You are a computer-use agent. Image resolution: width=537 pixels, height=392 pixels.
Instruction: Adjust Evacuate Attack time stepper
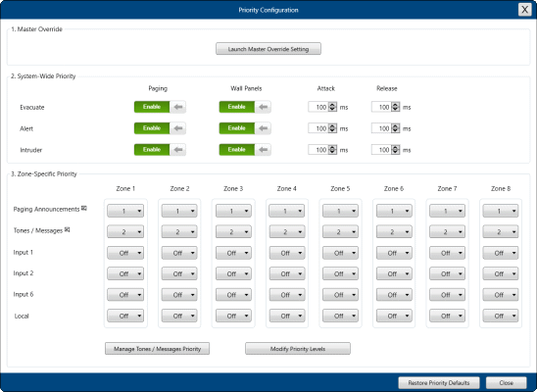(x=332, y=107)
